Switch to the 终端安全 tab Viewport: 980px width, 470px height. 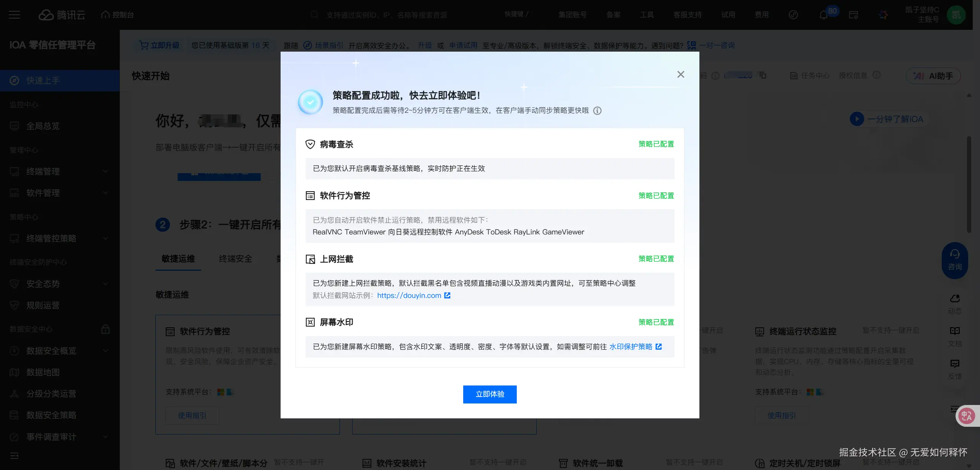[x=235, y=259]
